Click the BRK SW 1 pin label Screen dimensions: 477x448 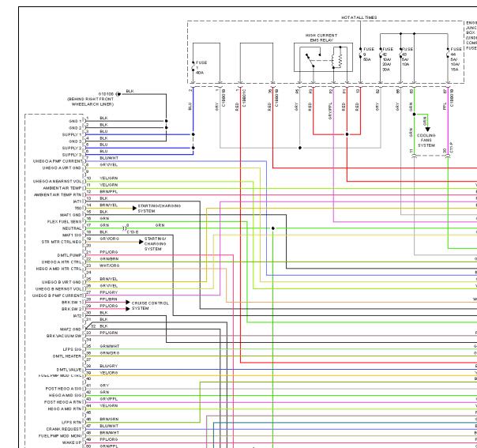tap(72, 302)
